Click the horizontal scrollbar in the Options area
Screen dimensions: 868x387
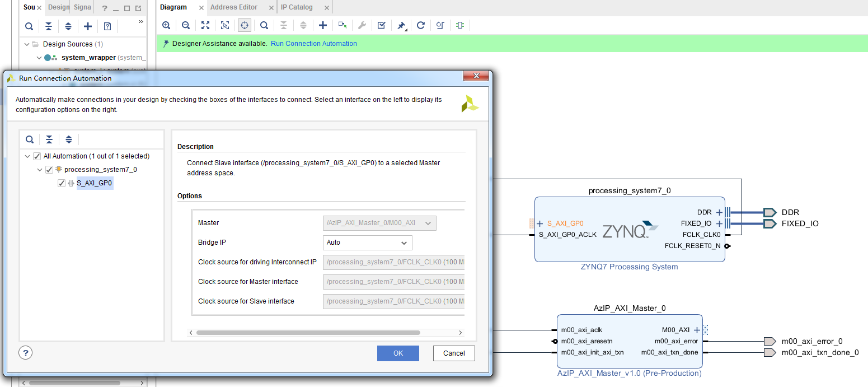click(x=308, y=333)
